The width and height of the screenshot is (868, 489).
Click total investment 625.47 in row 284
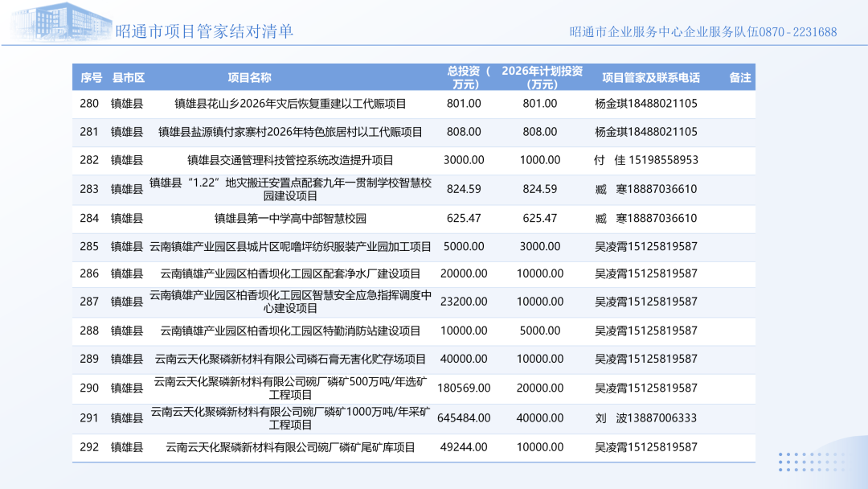coord(464,218)
